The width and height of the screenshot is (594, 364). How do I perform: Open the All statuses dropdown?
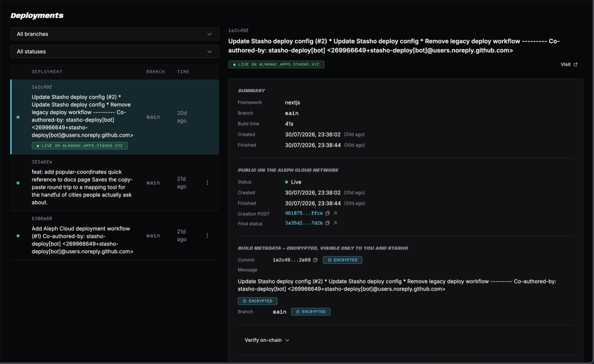point(115,52)
